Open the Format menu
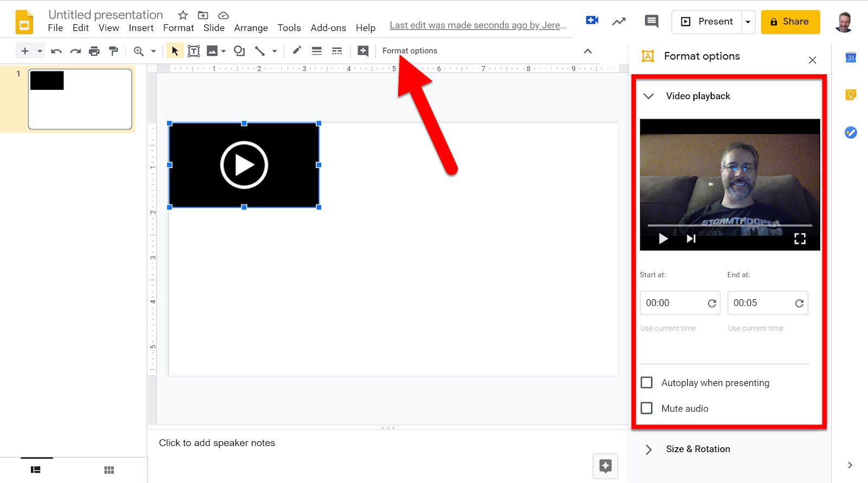Viewport: 868px width, 483px height. 178,28
